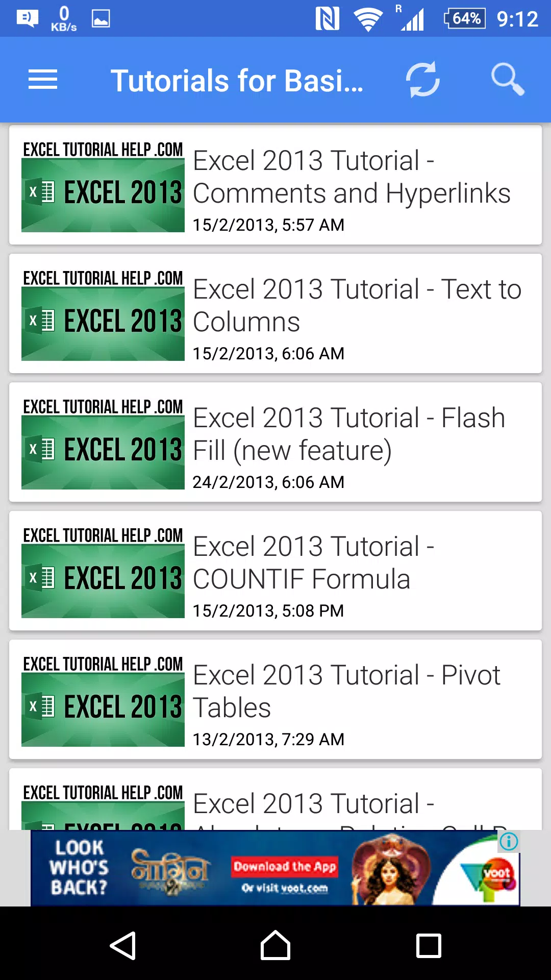The width and height of the screenshot is (551, 980).
Task: Tap the NFC icon in status bar
Action: pyautogui.click(x=327, y=19)
